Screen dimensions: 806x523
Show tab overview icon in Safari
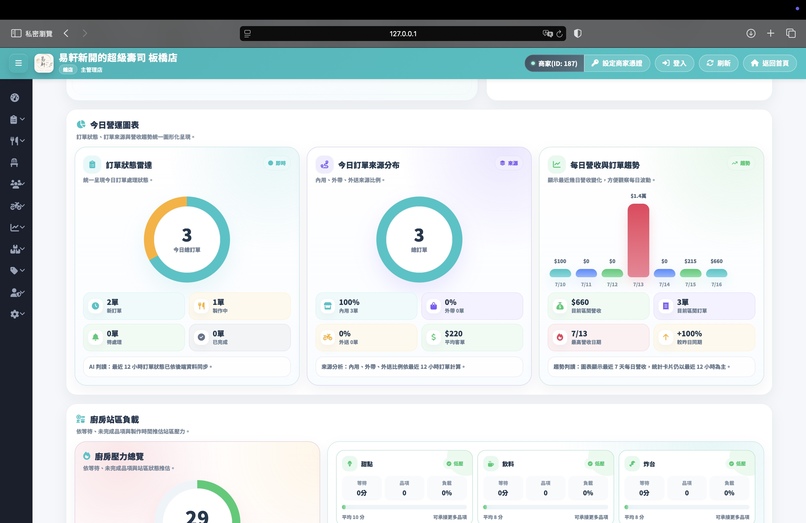click(791, 33)
